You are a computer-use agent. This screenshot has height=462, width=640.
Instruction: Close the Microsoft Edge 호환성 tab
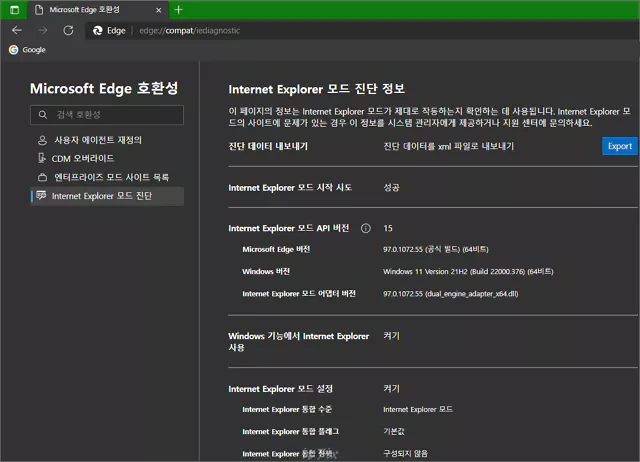point(159,10)
